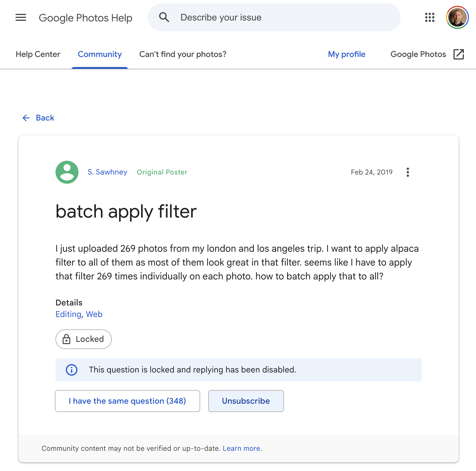
Task: Click the Back link text
Action: (x=45, y=118)
